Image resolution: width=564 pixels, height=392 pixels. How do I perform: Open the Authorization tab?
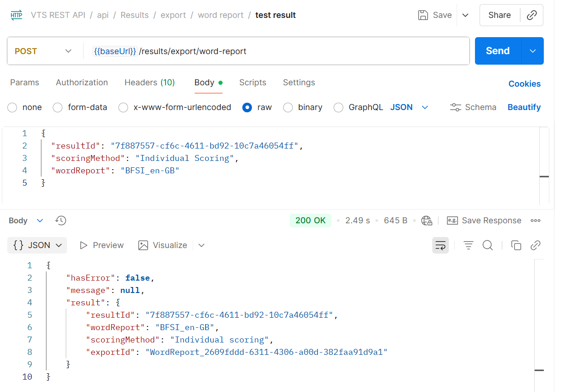pyautogui.click(x=82, y=83)
